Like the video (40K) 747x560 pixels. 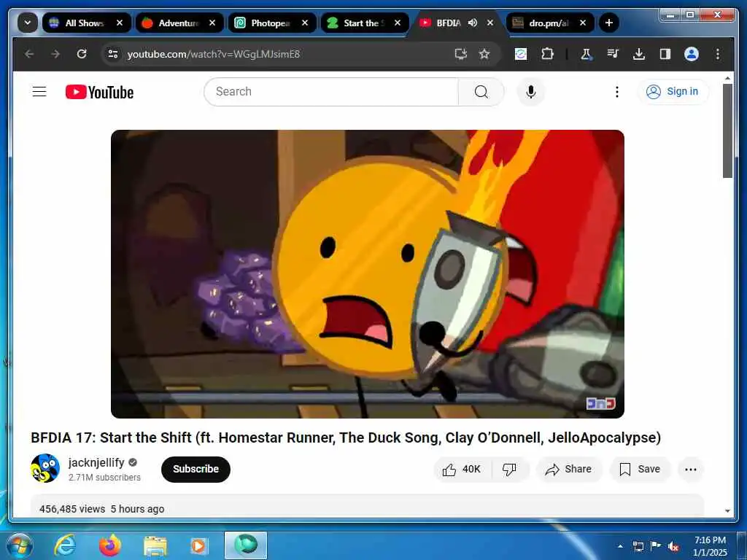[462, 470]
